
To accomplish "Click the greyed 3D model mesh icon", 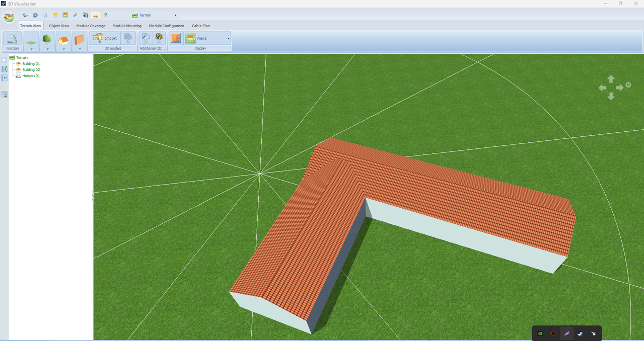I will (x=128, y=38).
